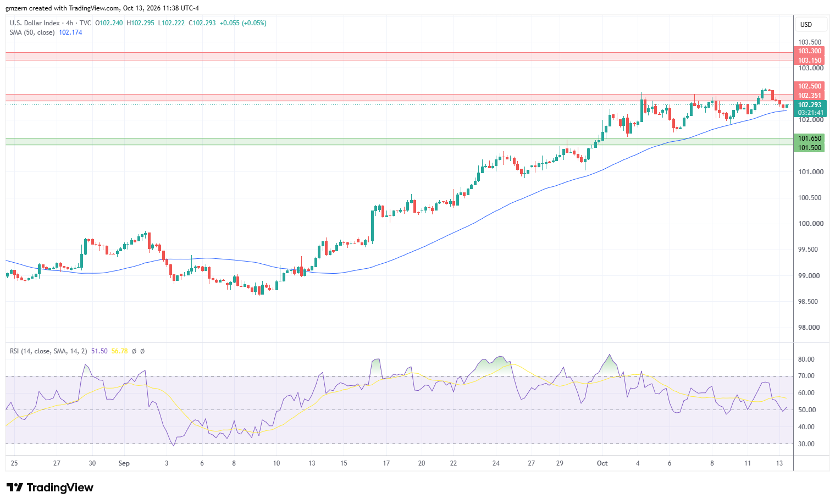Click the 22 date label on the time axis

(454, 463)
